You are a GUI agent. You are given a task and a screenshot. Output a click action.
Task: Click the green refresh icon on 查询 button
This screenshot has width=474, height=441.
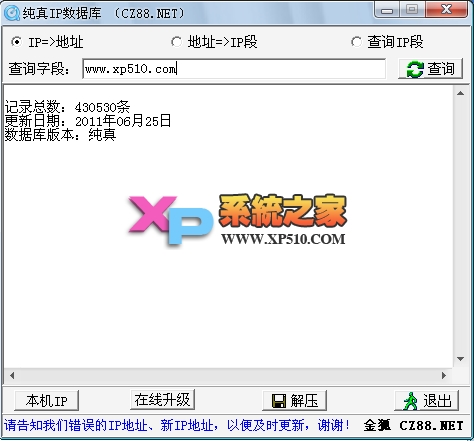[x=415, y=69]
